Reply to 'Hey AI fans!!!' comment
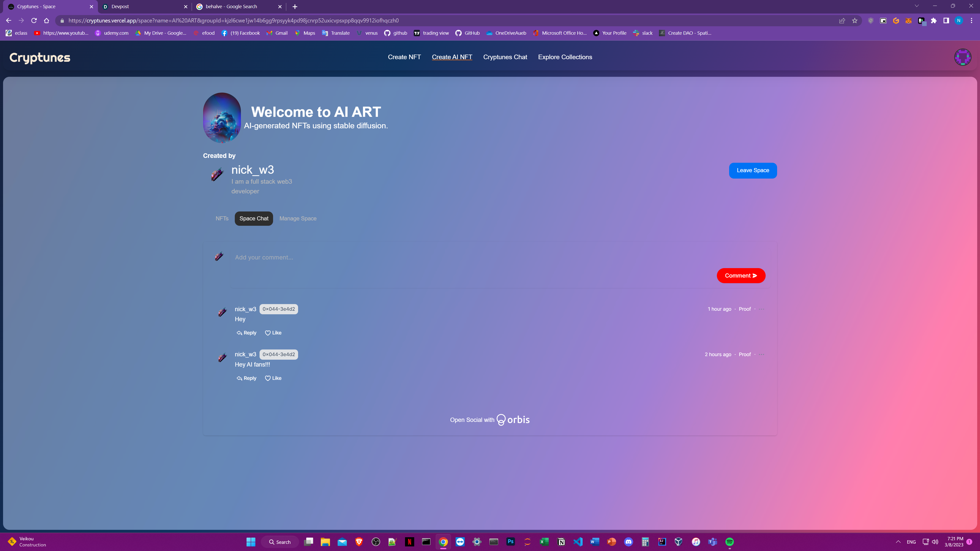 [247, 378]
